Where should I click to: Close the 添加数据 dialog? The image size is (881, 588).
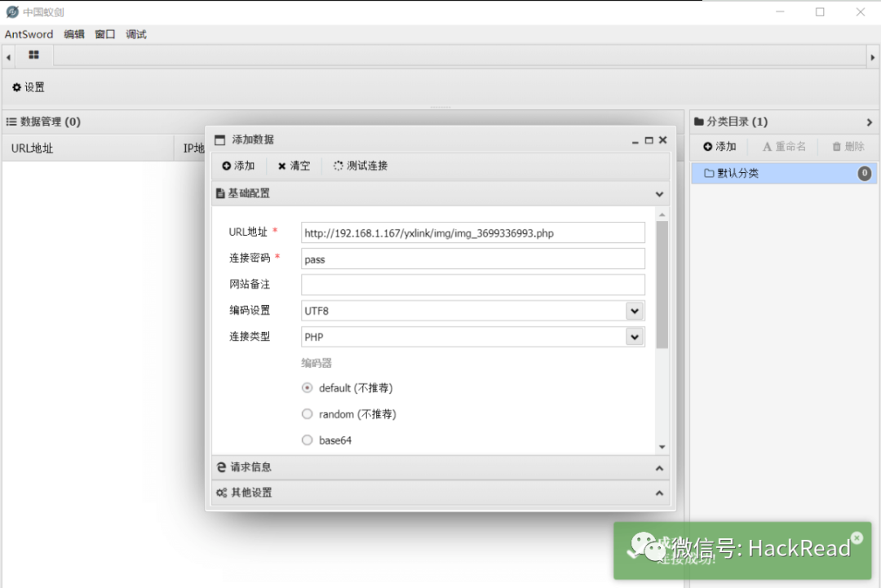pos(663,139)
